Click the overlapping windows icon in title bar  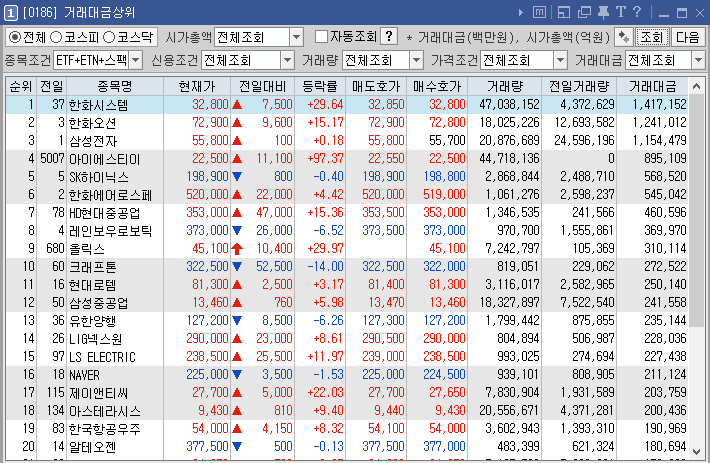[x=585, y=12]
